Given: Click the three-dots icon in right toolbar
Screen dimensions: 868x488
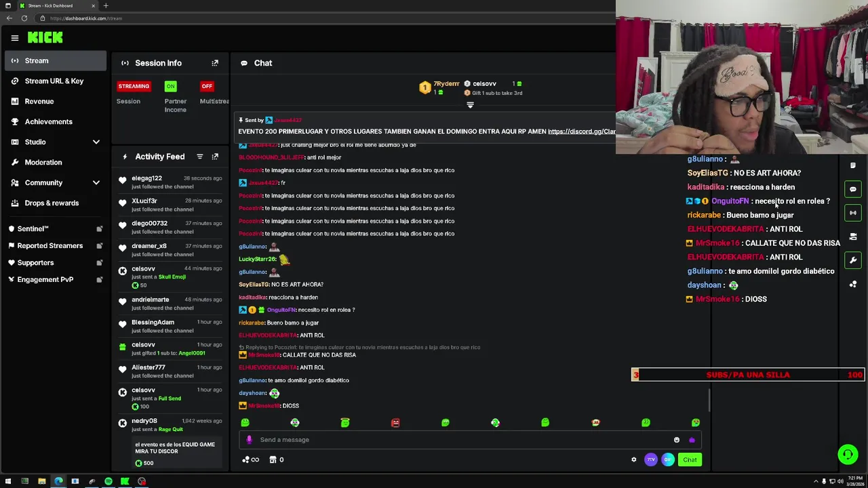Looking at the screenshot, I should (853, 284).
